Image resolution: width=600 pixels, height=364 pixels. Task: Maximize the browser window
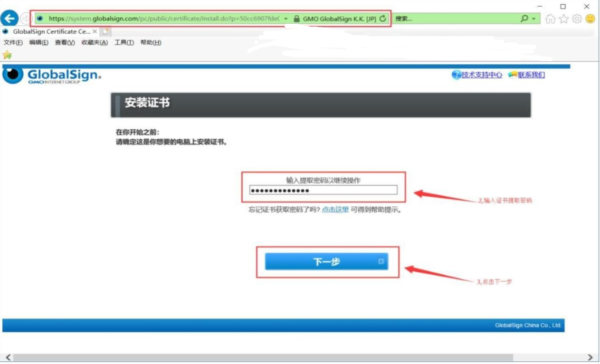click(563, 6)
